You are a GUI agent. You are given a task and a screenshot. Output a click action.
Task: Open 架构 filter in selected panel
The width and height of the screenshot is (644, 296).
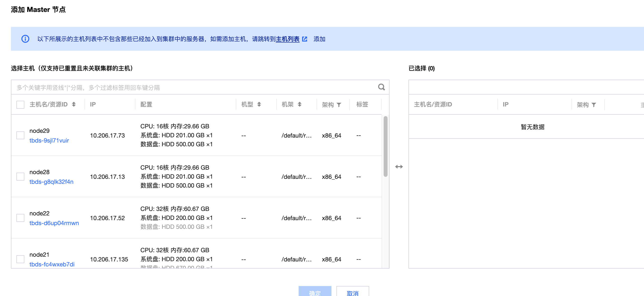tap(594, 105)
